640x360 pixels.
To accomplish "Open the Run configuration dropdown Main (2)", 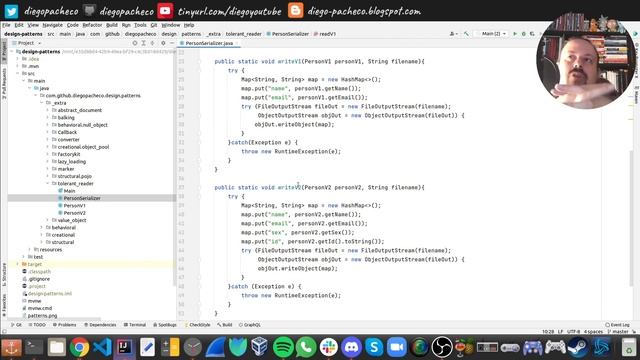I will click(492, 34).
